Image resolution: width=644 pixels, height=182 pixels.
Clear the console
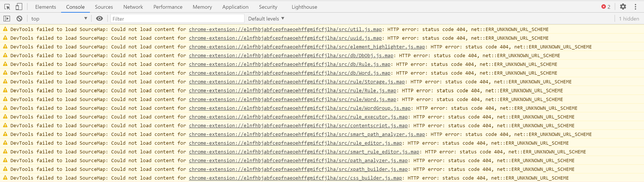tap(19, 19)
